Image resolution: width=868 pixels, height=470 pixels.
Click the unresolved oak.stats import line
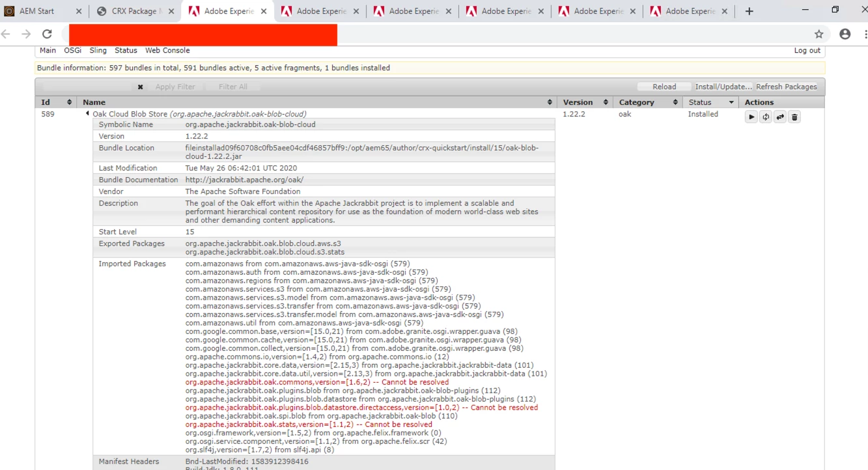pyautogui.click(x=309, y=424)
